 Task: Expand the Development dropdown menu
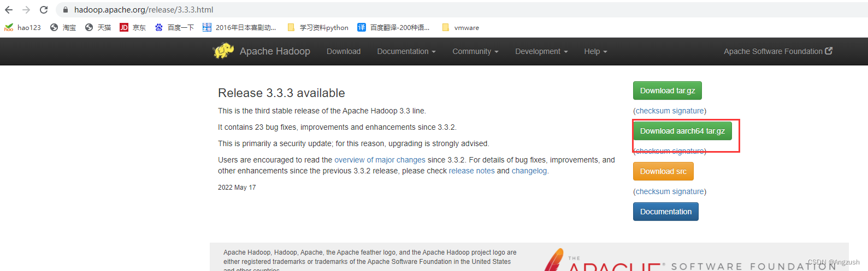tap(541, 51)
